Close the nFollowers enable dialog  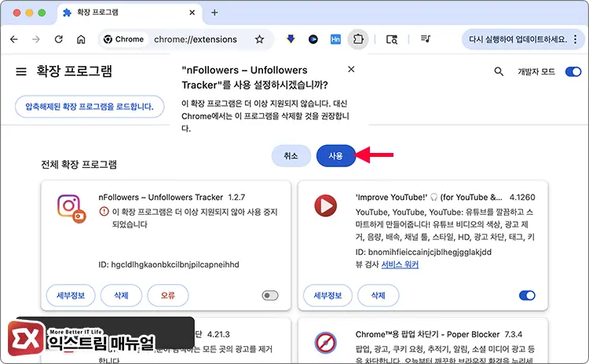351,69
